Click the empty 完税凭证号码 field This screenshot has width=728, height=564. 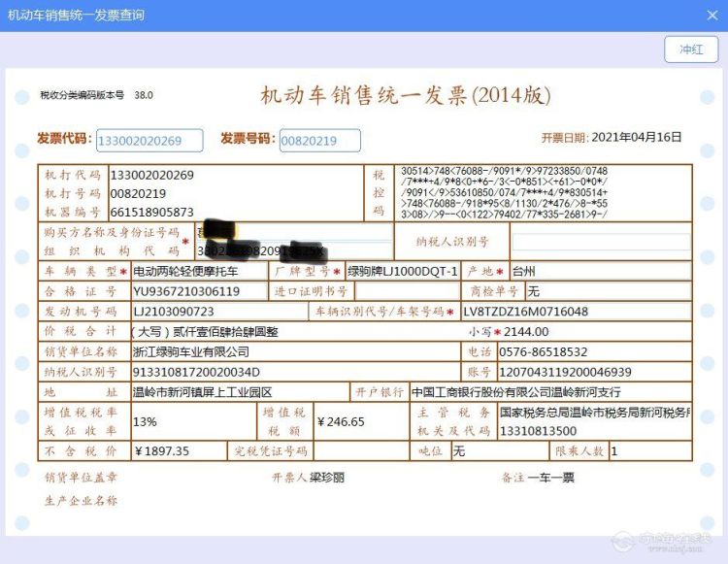pos(362,451)
